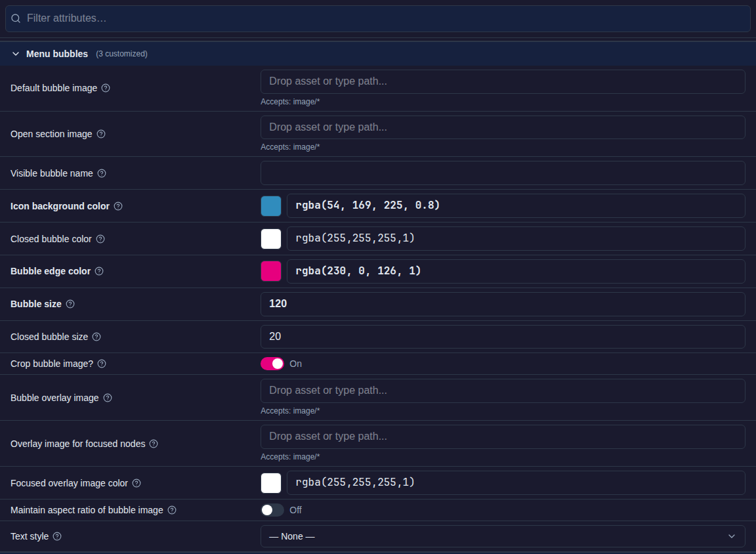The width and height of the screenshot is (756, 554).
Task: Collapse the Menu bubbles section chevron
Action: click(16, 54)
